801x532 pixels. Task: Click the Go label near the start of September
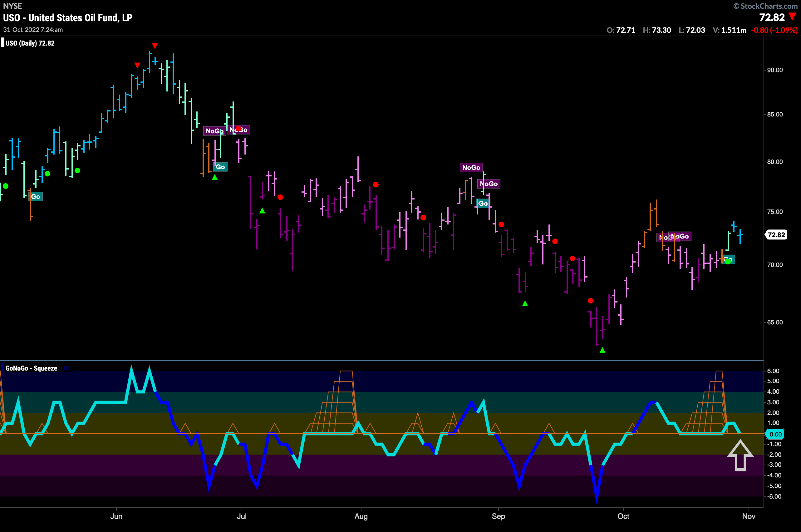click(x=483, y=203)
